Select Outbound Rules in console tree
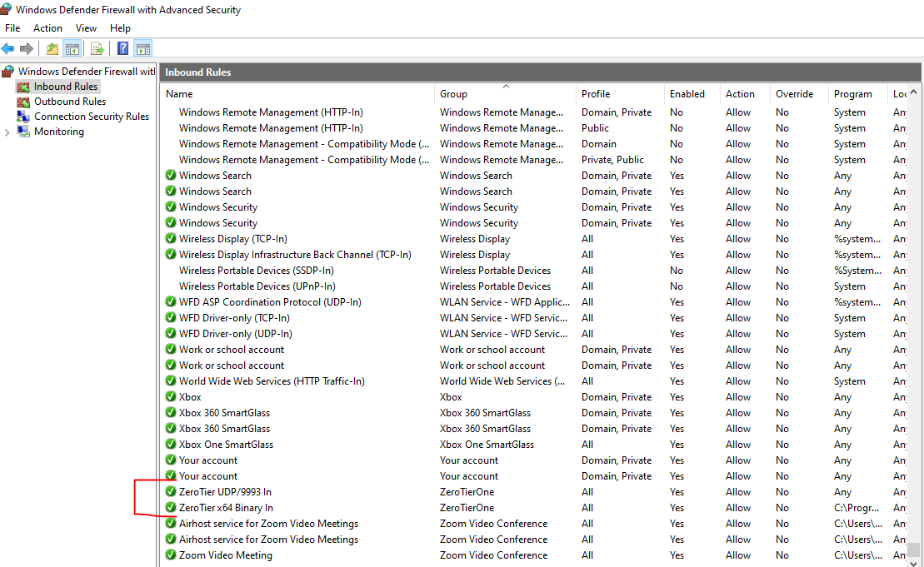 pos(69,102)
